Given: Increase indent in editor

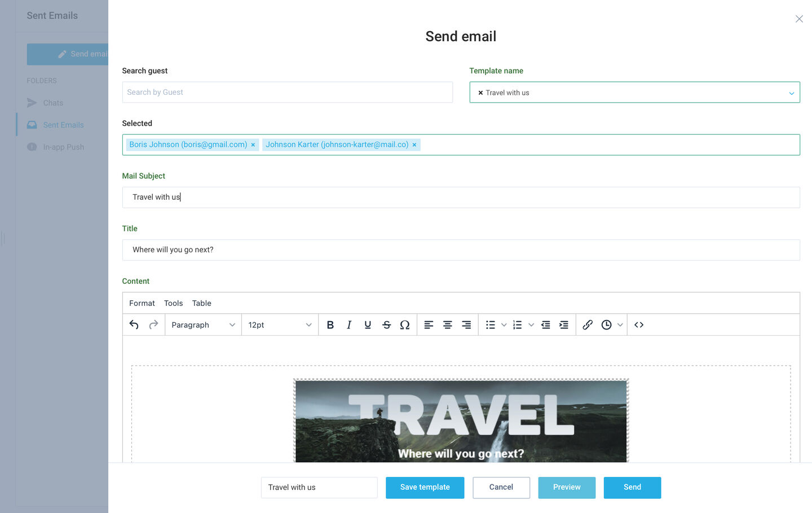Looking at the screenshot, I should pyautogui.click(x=564, y=325).
